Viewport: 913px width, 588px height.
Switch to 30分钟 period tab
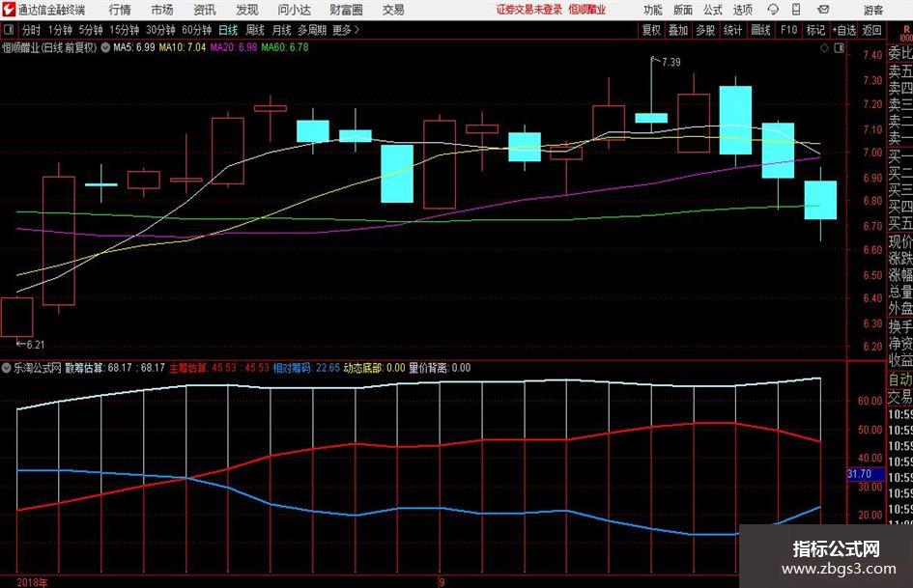pos(160,30)
